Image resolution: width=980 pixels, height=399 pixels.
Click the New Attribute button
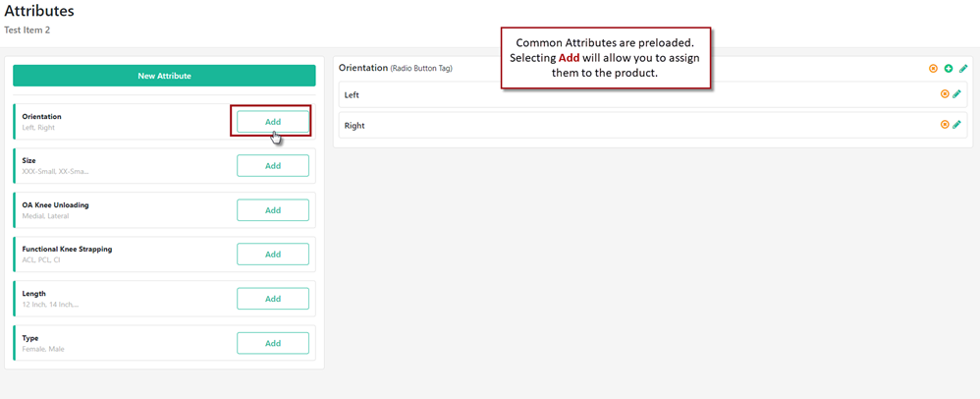[164, 76]
